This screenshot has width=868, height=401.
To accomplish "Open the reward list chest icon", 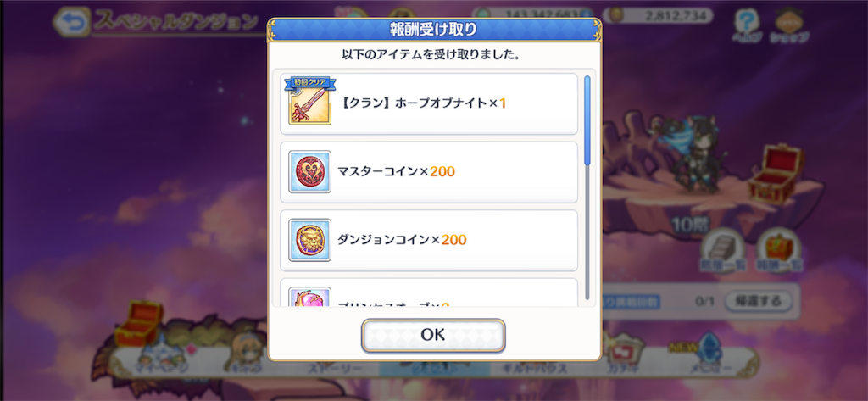I will [x=779, y=248].
